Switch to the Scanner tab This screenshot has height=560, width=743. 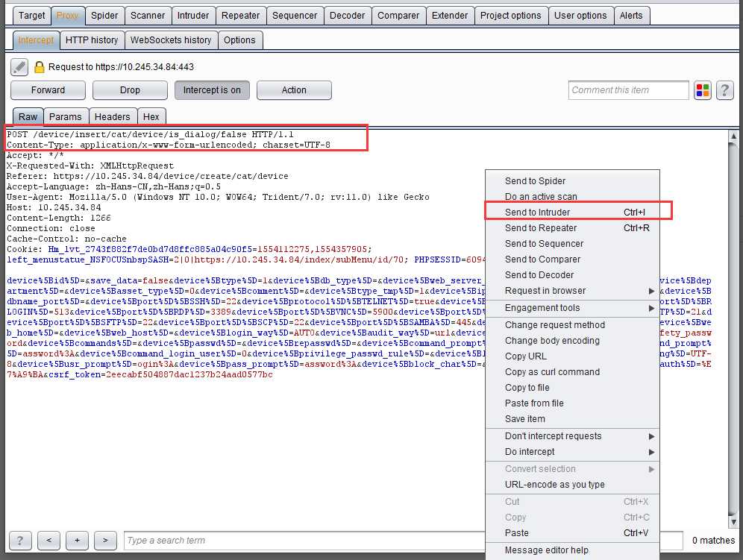148,16
